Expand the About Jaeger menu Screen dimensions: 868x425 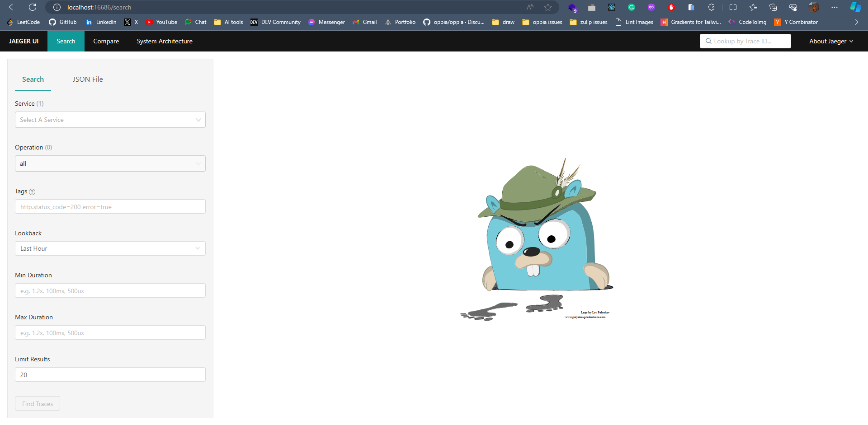pyautogui.click(x=831, y=41)
